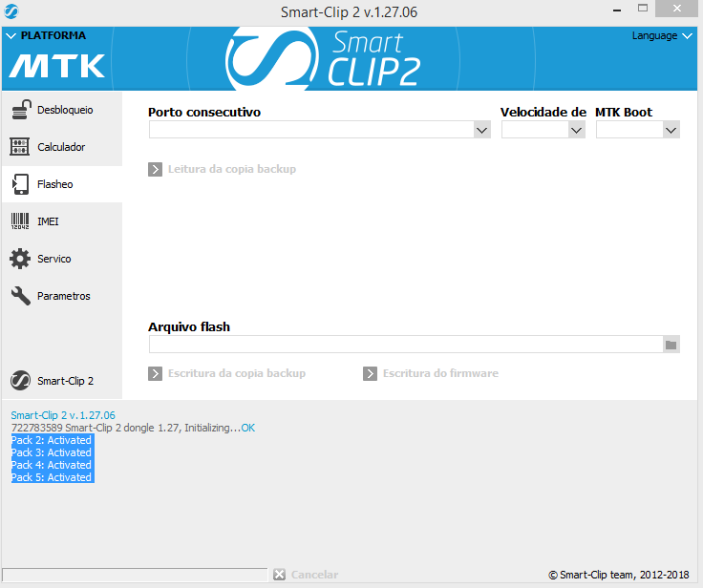Click the Smart-Clip team copyright text
Viewport: 703px width, 588px height.
click(619, 575)
